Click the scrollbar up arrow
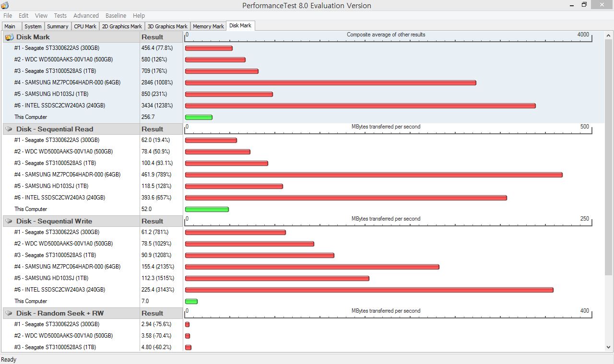 [609, 35]
